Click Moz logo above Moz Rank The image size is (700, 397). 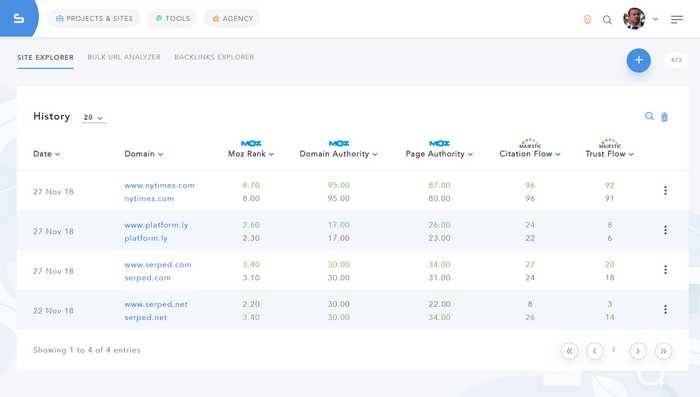pos(251,143)
